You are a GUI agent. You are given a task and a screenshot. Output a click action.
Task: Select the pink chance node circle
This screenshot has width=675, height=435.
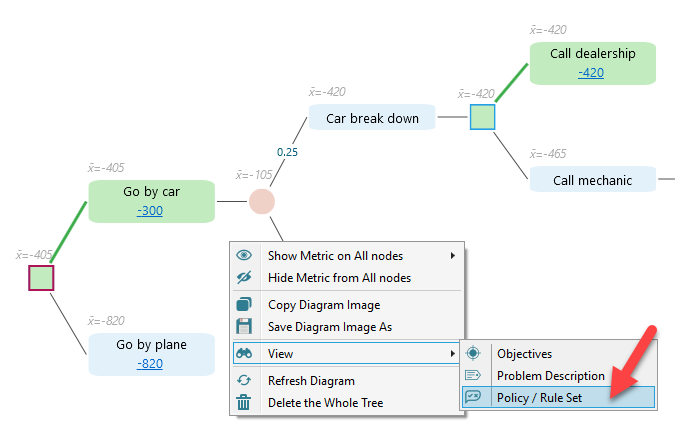click(x=261, y=201)
